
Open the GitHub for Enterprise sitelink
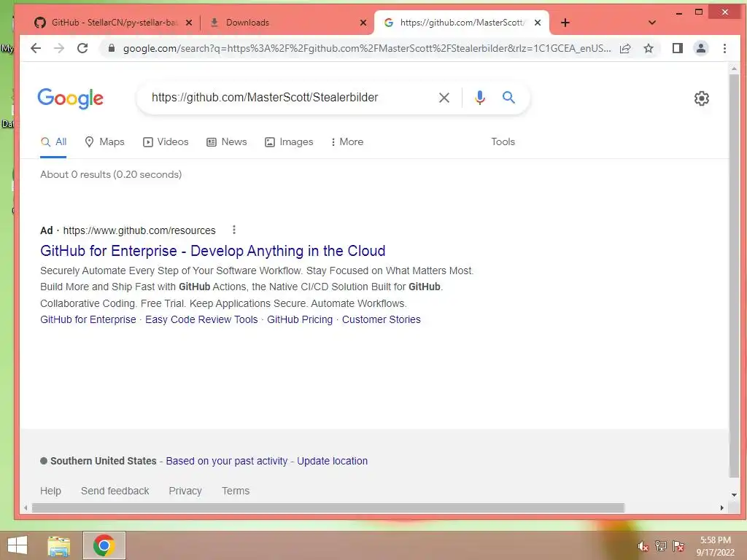[x=88, y=319]
